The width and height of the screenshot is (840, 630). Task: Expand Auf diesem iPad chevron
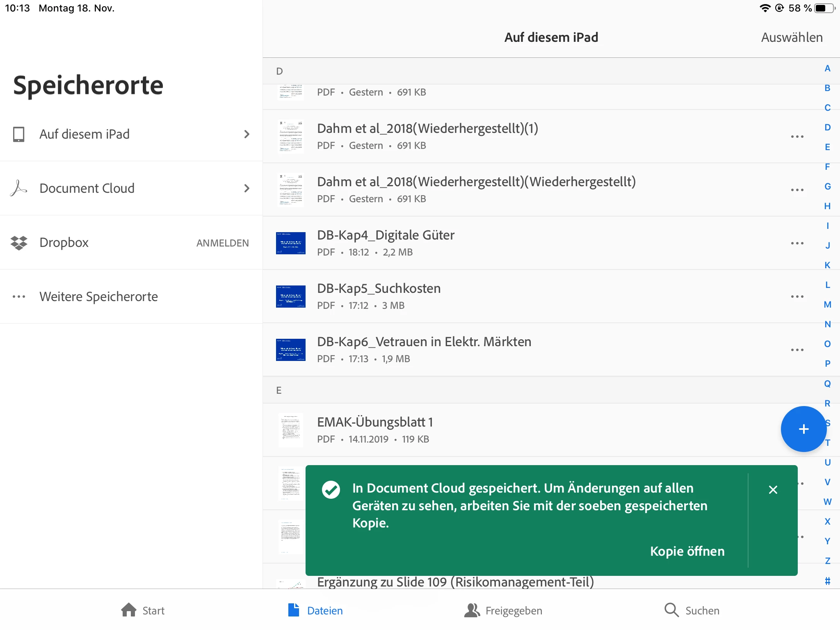[247, 134]
